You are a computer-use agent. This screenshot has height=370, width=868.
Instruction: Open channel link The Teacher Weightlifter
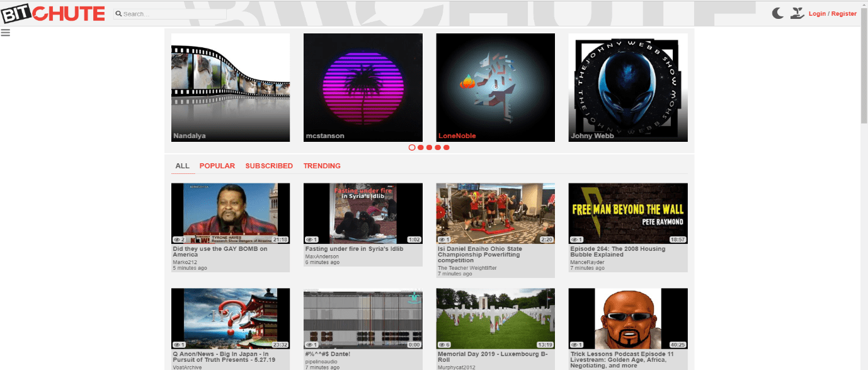point(467,268)
